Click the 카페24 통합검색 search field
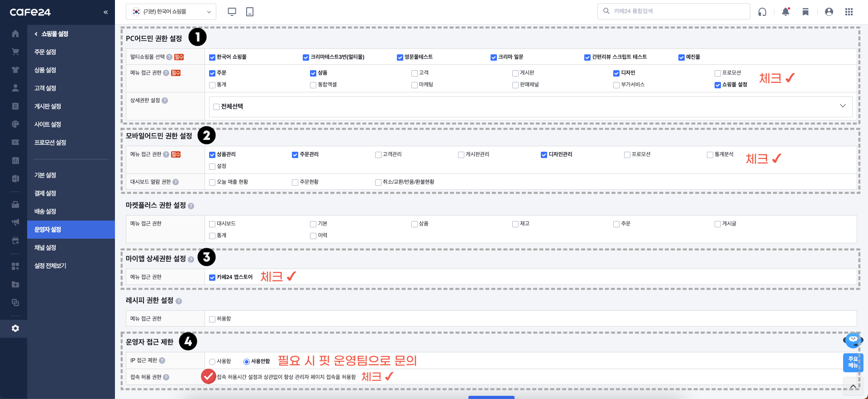 [x=673, y=11]
